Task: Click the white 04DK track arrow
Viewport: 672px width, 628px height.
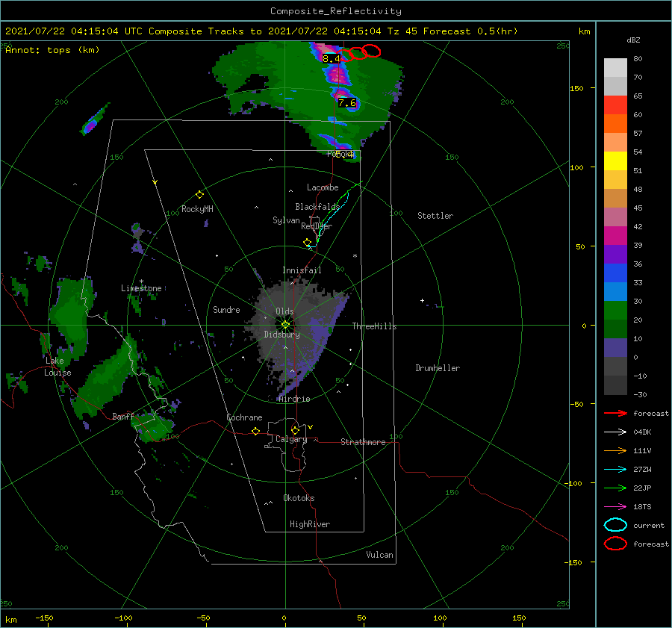Action: 615,432
